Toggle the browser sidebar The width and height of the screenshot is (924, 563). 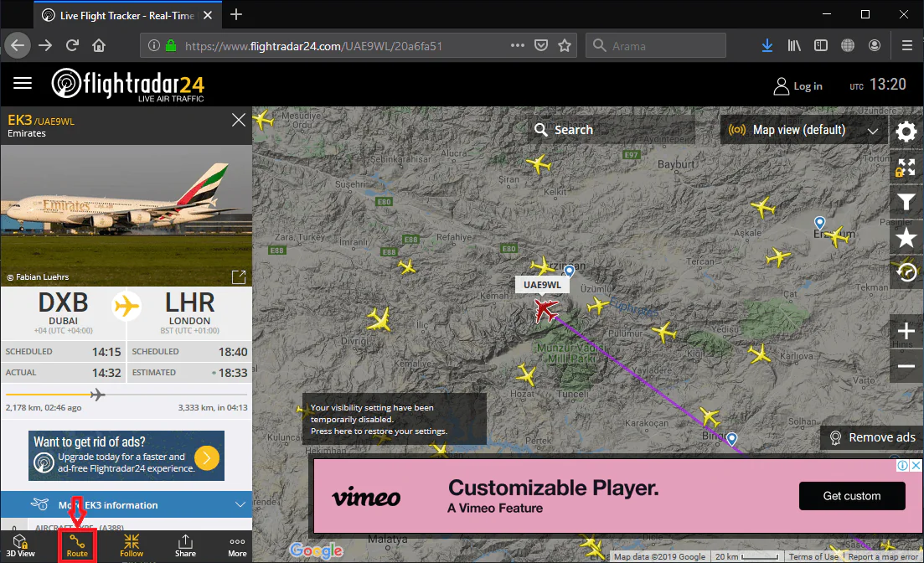(820, 45)
